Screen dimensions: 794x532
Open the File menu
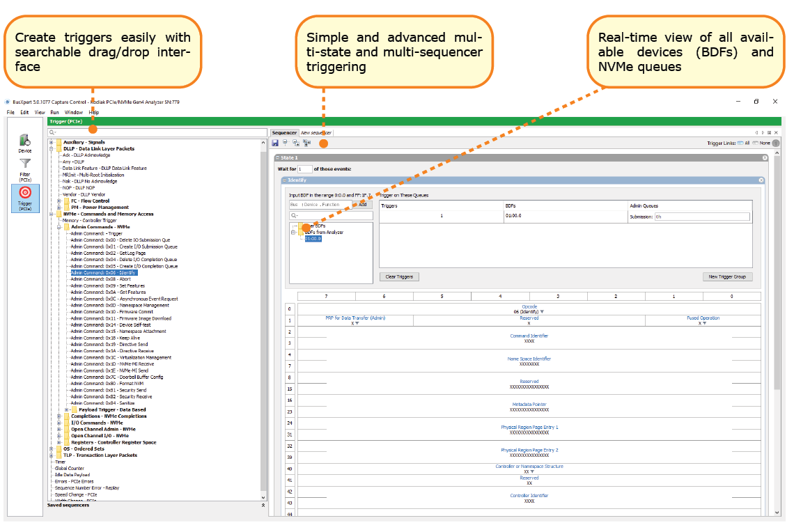(x=10, y=112)
